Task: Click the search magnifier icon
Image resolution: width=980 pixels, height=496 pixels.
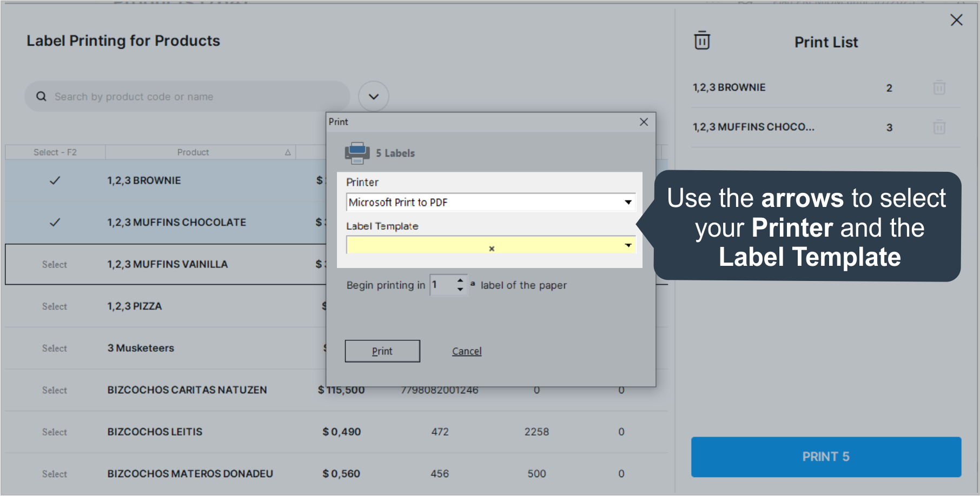Action: point(41,97)
